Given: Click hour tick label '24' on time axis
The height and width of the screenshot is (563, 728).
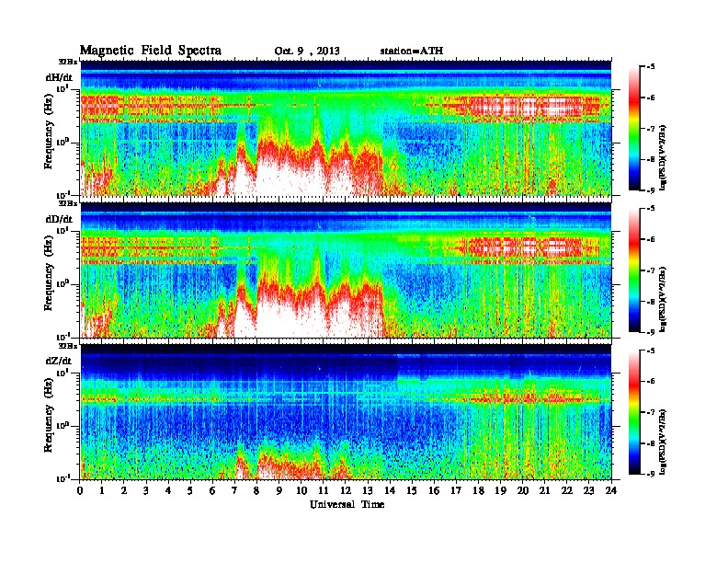Looking at the screenshot, I should click(x=611, y=490).
